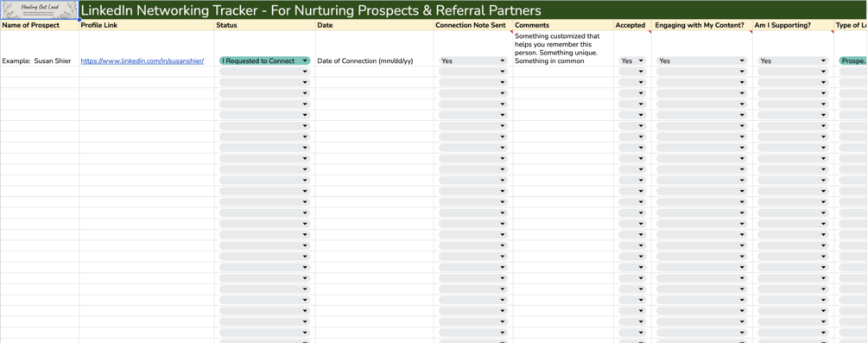Open the Am I Supporting 'Yes' dropdown
Image resolution: width=868 pixels, height=343 pixels.
click(793, 61)
